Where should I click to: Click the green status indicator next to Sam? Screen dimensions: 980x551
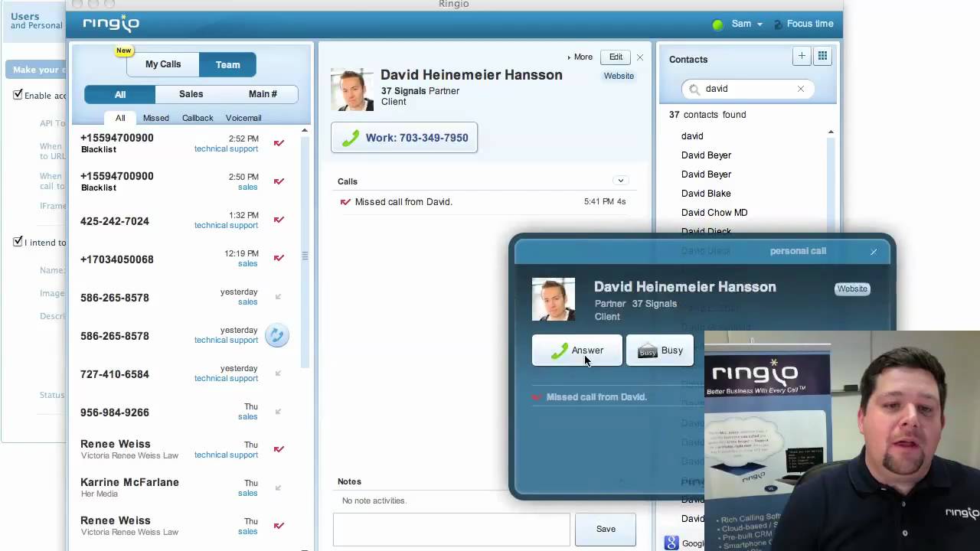click(717, 24)
